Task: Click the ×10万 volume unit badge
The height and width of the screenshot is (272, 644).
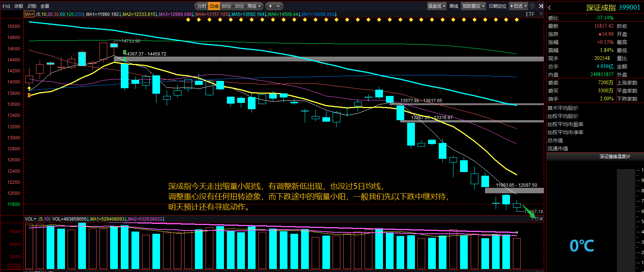Action: [14, 266]
